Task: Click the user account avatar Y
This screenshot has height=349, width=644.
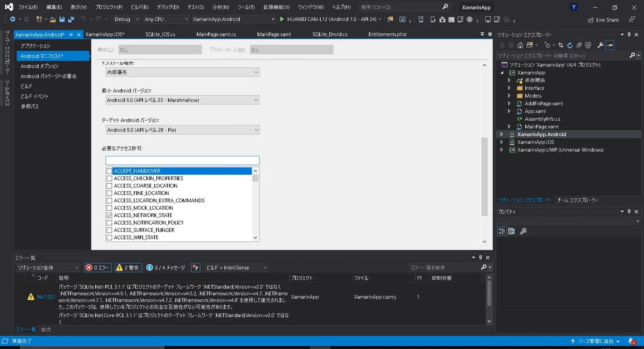Action: click(574, 7)
